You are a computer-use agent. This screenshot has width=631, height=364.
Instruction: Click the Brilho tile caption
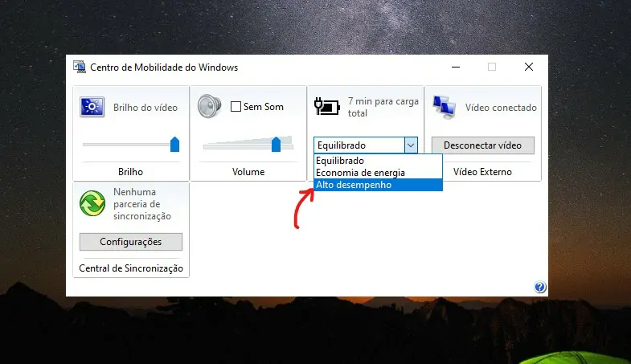pos(130,172)
